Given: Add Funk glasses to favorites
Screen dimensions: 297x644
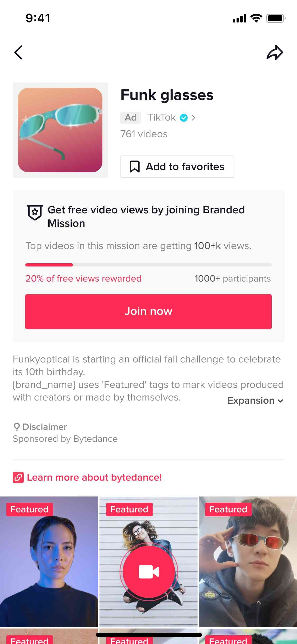Looking at the screenshot, I should [177, 167].
